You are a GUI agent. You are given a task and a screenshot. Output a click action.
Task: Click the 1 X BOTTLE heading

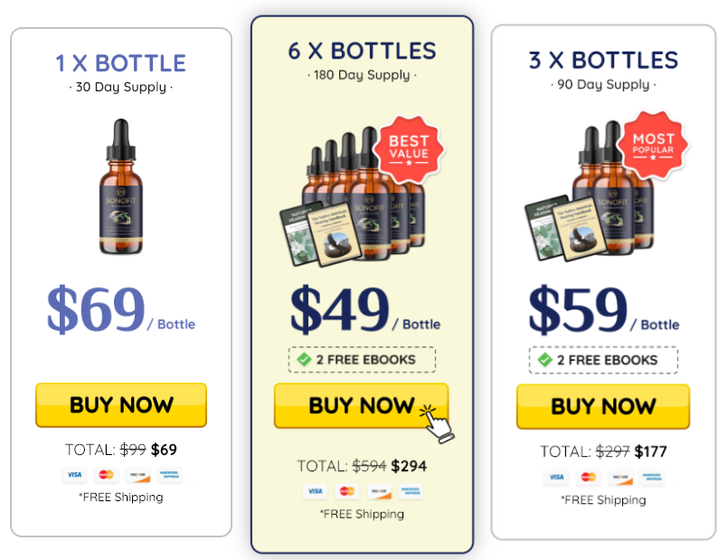[120, 63]
